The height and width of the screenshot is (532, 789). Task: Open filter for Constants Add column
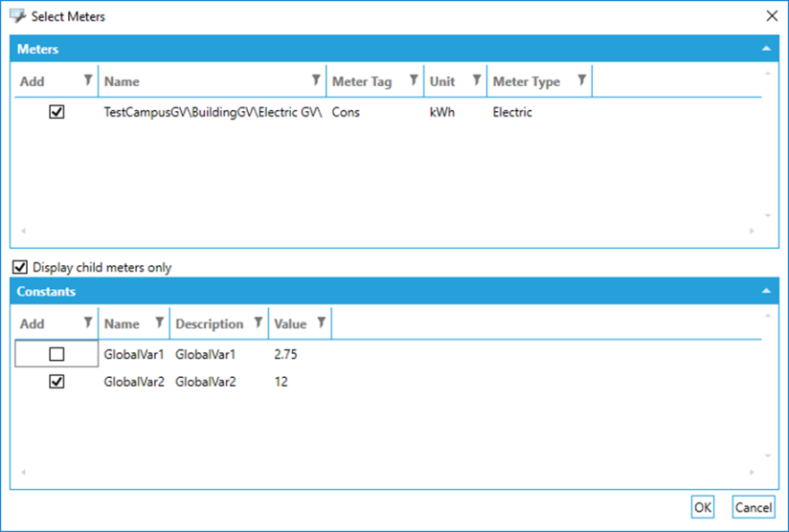point(88,322)
